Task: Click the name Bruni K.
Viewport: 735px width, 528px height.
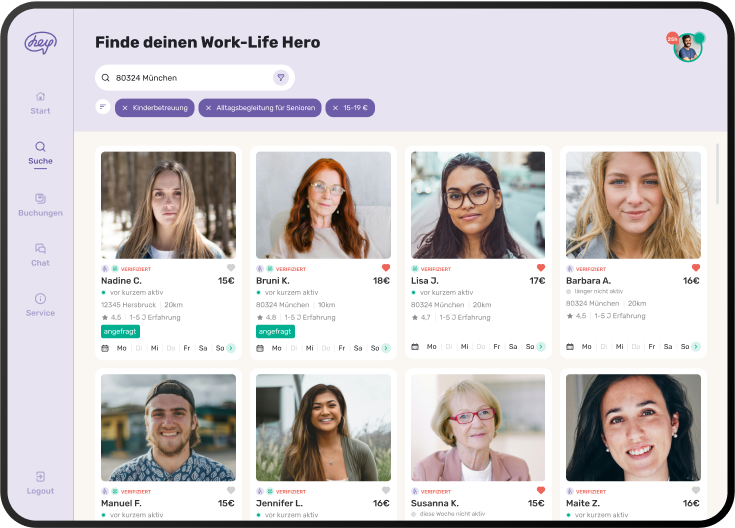Action: (x=273, y=281)
